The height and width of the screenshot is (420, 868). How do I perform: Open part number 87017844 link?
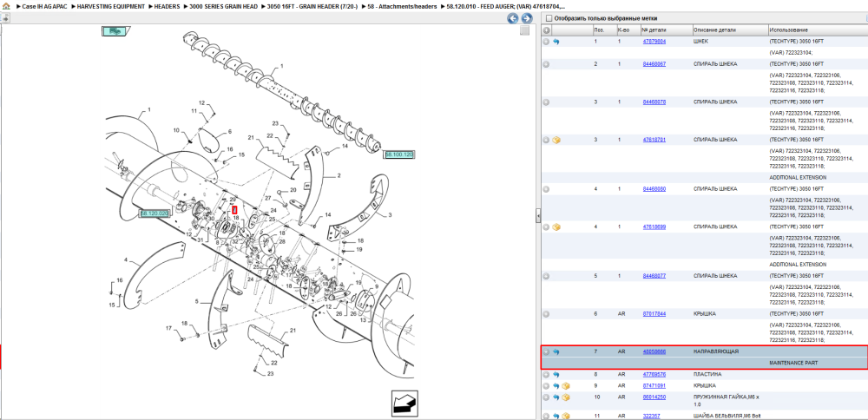pos(654,314)
